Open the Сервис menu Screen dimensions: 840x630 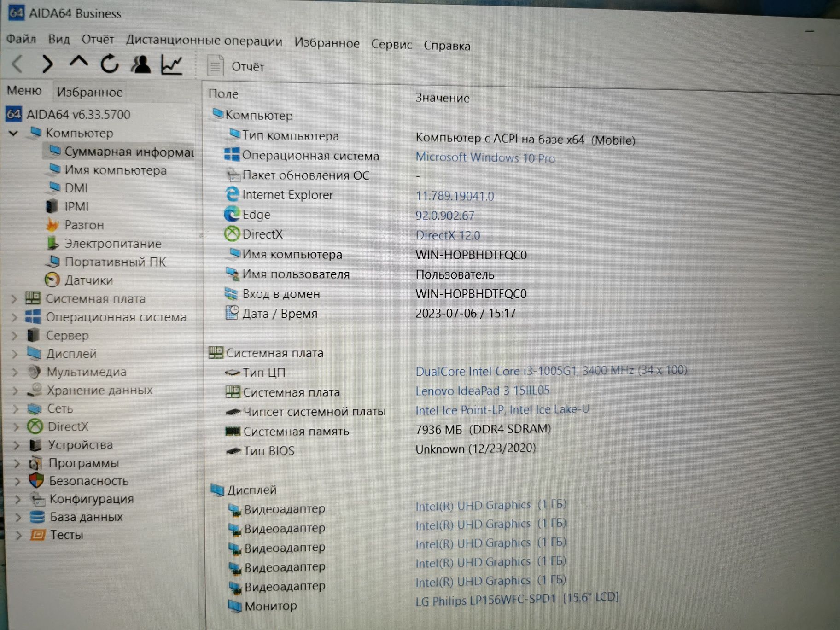pyautogui.click(x=391, y=45)
